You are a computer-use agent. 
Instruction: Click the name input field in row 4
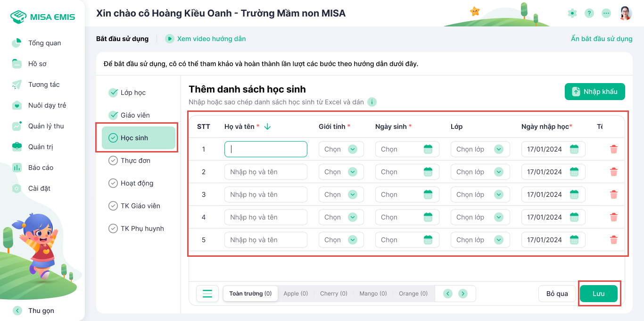pyautogui.click(x=265, y=217)
